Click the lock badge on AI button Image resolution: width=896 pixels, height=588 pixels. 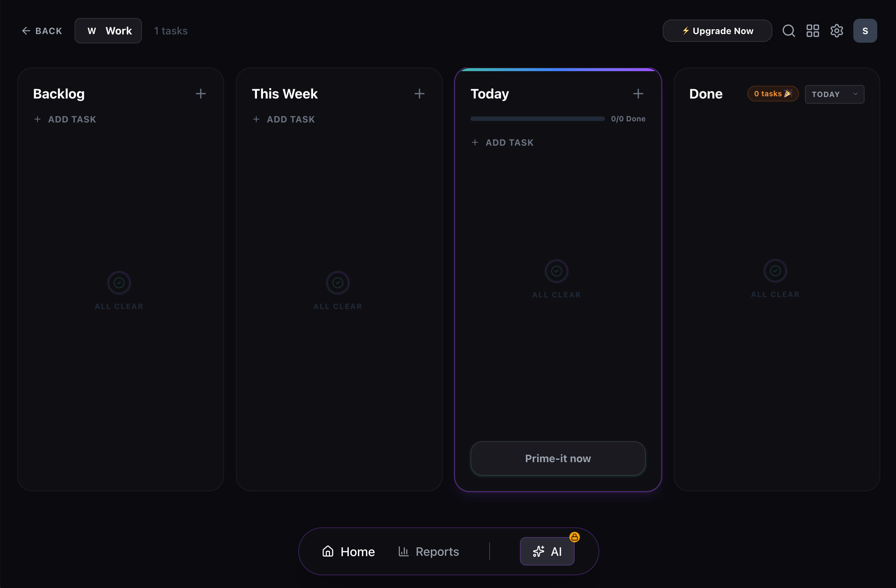click(575, 537)
